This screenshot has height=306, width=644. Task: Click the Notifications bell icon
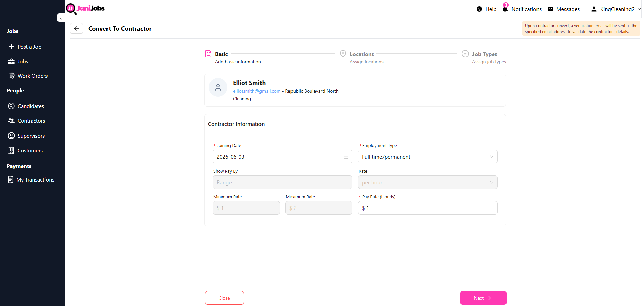pyautogui.click(x=505, y=9)
